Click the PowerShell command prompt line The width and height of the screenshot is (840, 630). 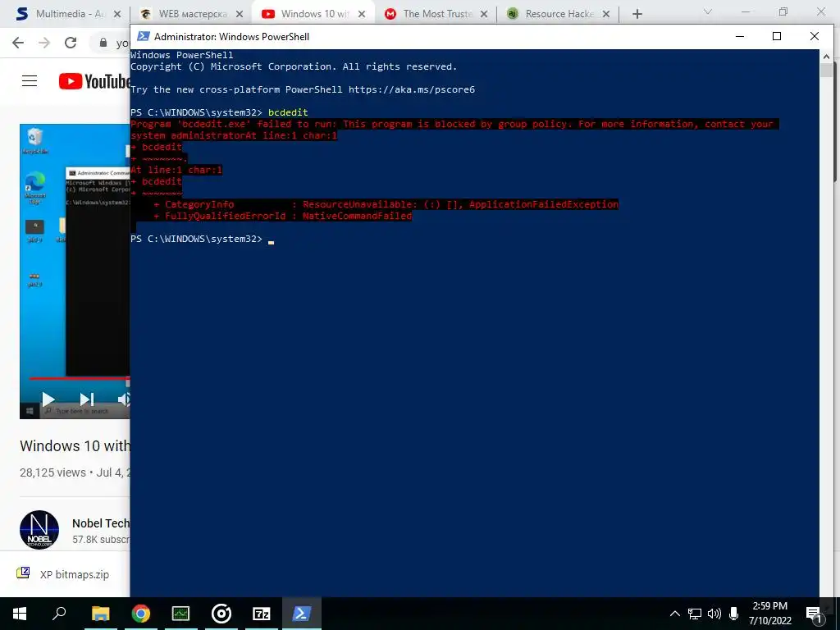coord(203,239)
